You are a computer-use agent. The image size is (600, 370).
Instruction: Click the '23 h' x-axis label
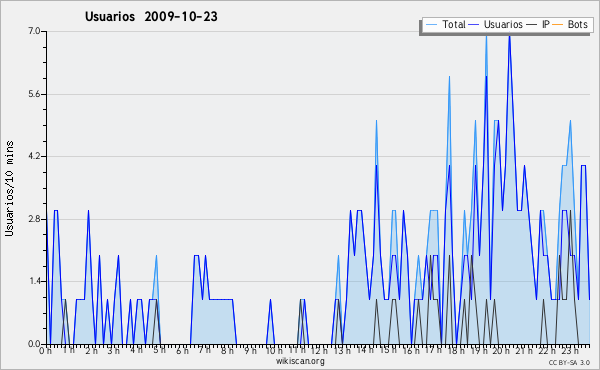coord(569,350)
